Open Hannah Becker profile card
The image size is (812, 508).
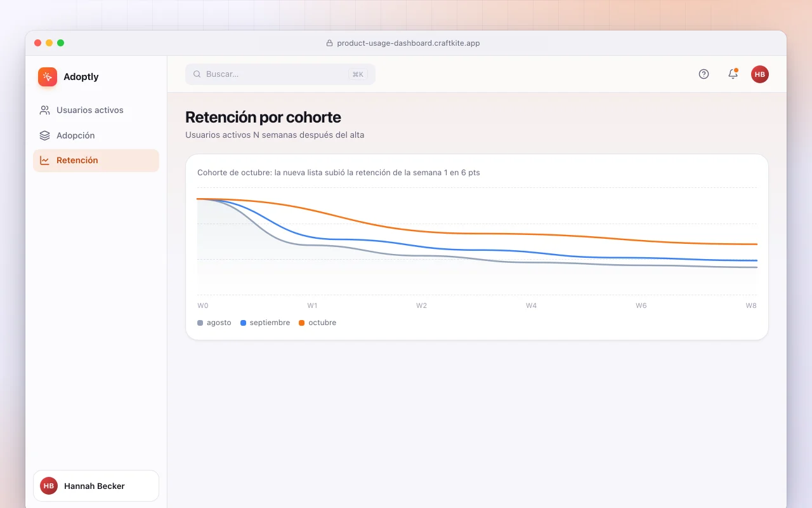click(x=96, y=486)
